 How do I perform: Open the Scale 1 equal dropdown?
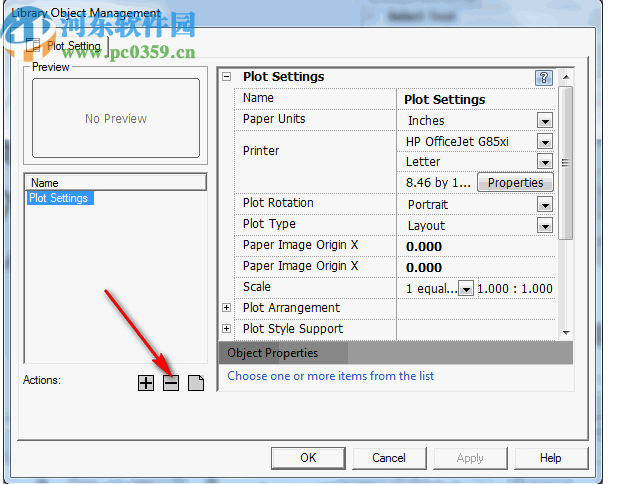(x=466, y=288)
